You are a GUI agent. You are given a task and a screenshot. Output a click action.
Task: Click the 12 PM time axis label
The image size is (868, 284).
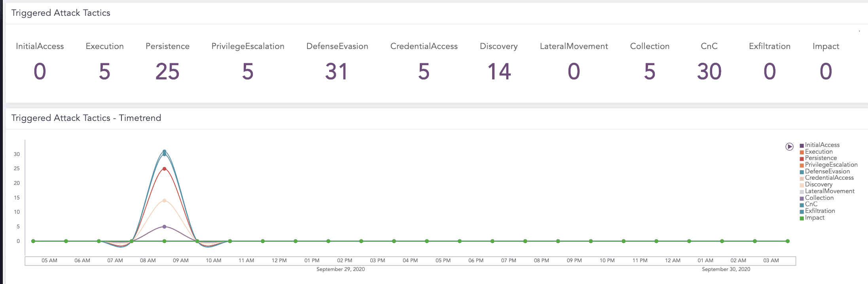click(279, 261)
